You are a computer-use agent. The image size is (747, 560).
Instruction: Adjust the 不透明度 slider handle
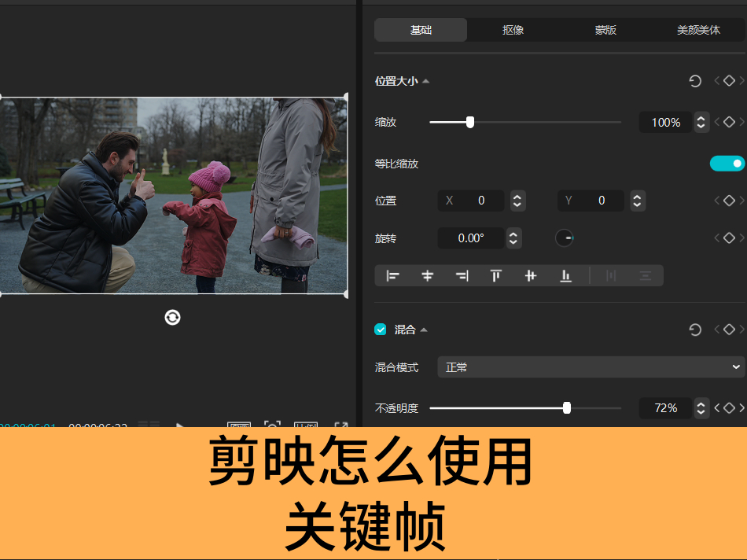click(x=567, y=408)
